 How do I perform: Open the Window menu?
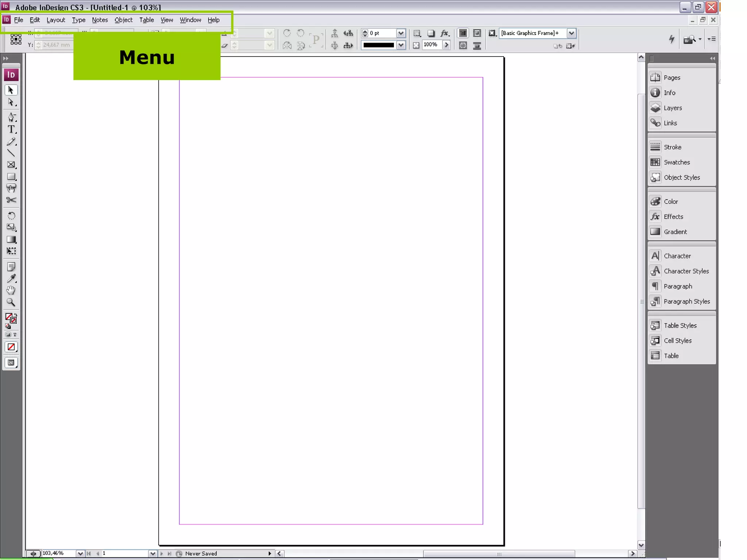click(190, 20)
